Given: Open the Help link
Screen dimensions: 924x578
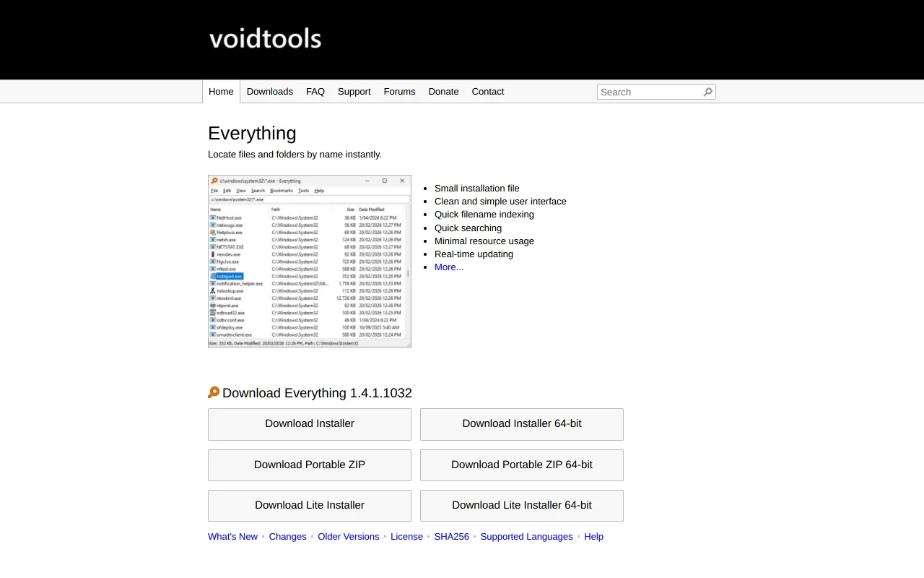Looking at the screenshot, I should [x=593, y=537].
